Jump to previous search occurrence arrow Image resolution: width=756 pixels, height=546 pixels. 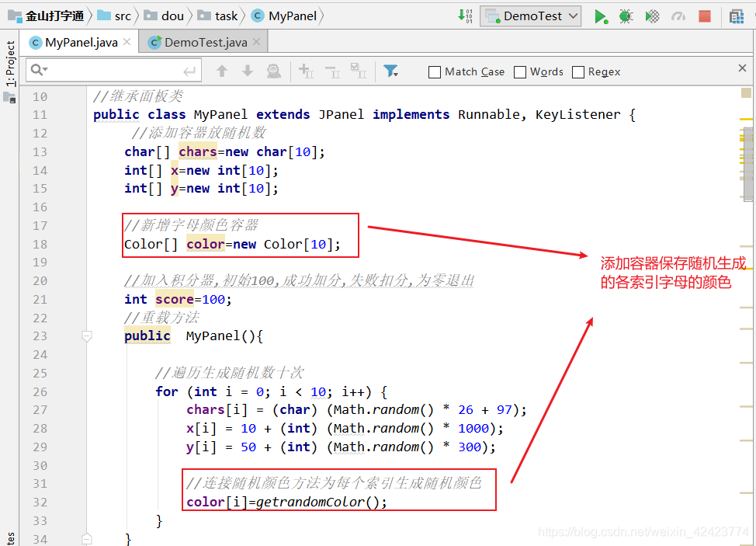pos(222,71)
